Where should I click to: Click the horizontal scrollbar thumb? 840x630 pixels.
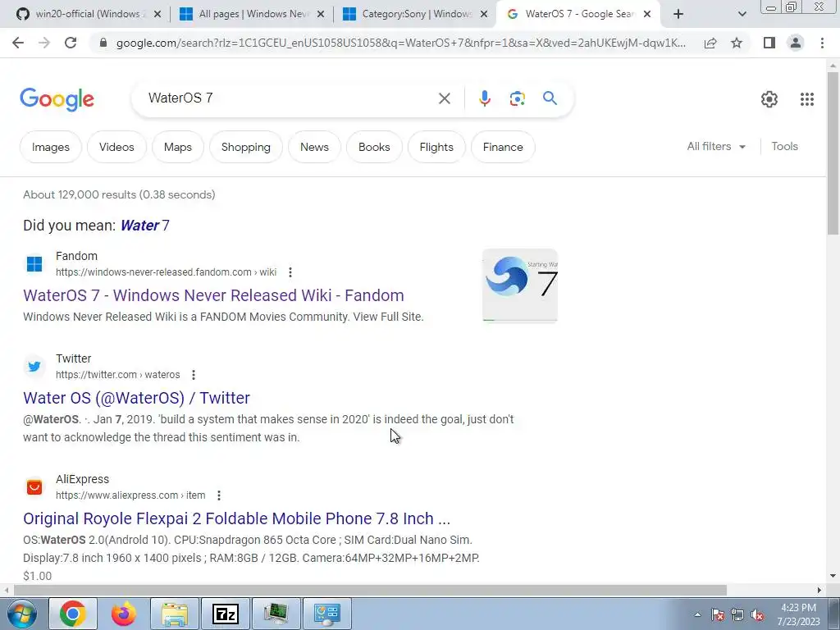pyautogui.click(x=370, y=590)
